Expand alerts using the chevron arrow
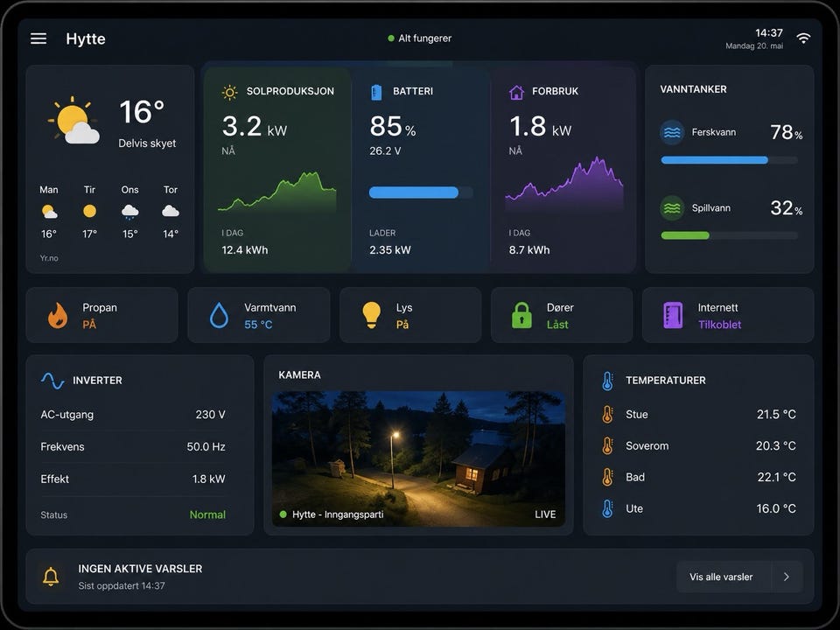The width and height of the screenshot is (840, 630). 787,577
